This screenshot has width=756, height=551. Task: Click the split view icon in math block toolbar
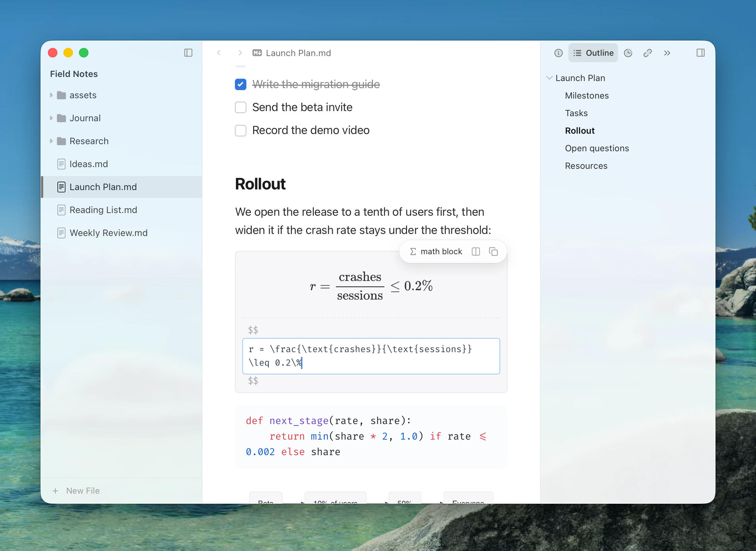coord(476,252)
